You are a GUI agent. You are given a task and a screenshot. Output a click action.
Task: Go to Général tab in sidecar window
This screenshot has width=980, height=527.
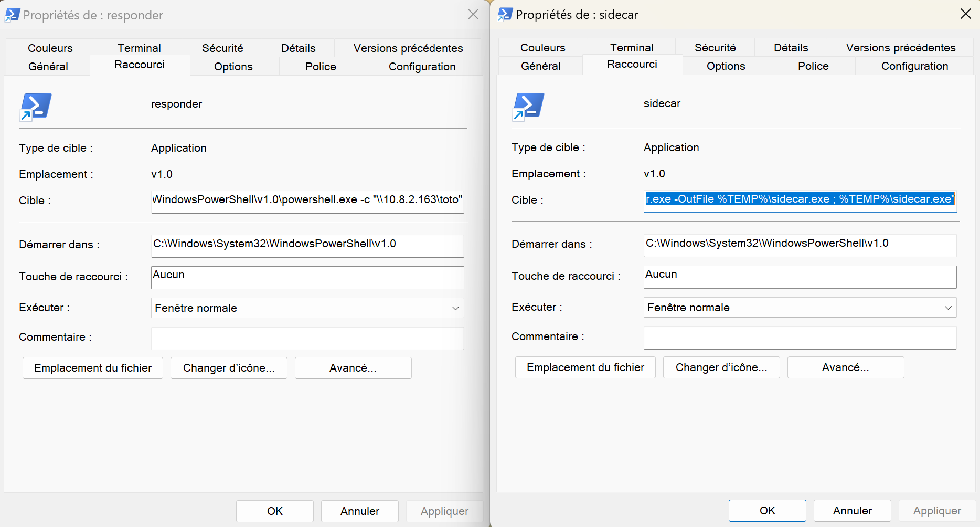(x=541, y=66)
